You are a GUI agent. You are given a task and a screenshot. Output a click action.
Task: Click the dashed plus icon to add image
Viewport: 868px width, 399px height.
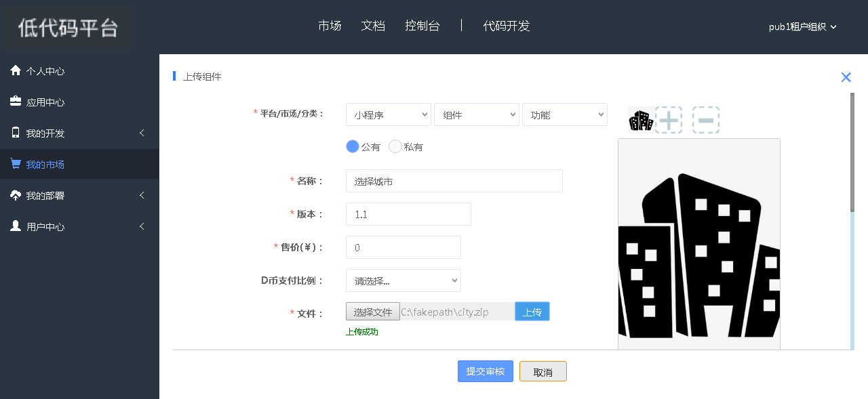(669, 120)
